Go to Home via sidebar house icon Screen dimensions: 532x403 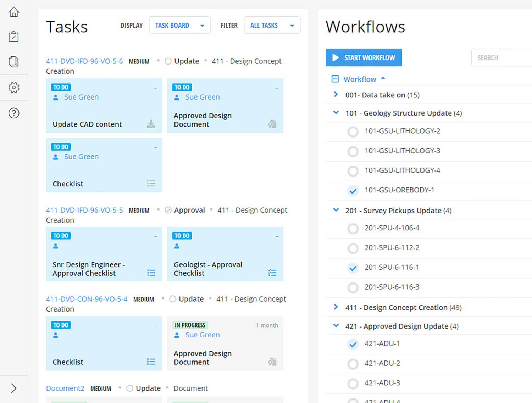[13, 12]
